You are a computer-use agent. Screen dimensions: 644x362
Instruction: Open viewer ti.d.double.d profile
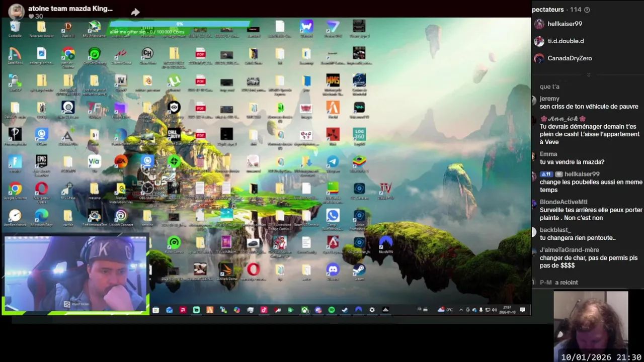click(559, 41)
